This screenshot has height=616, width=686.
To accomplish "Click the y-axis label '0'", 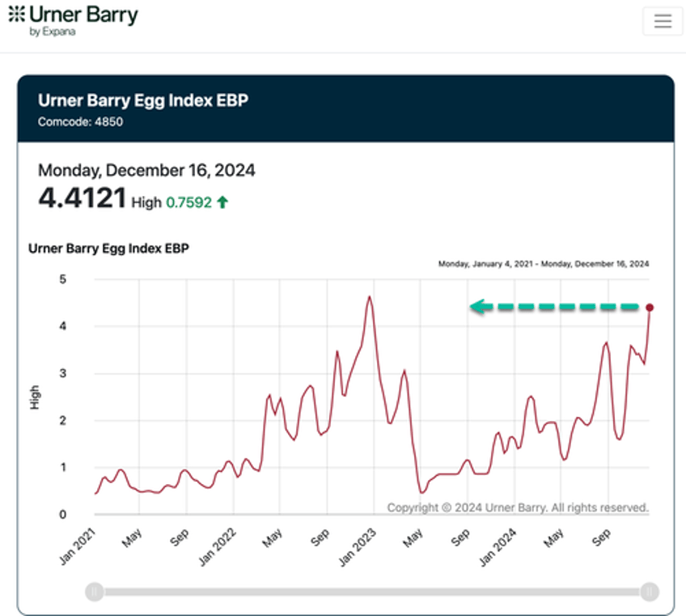I will point(63,515).
